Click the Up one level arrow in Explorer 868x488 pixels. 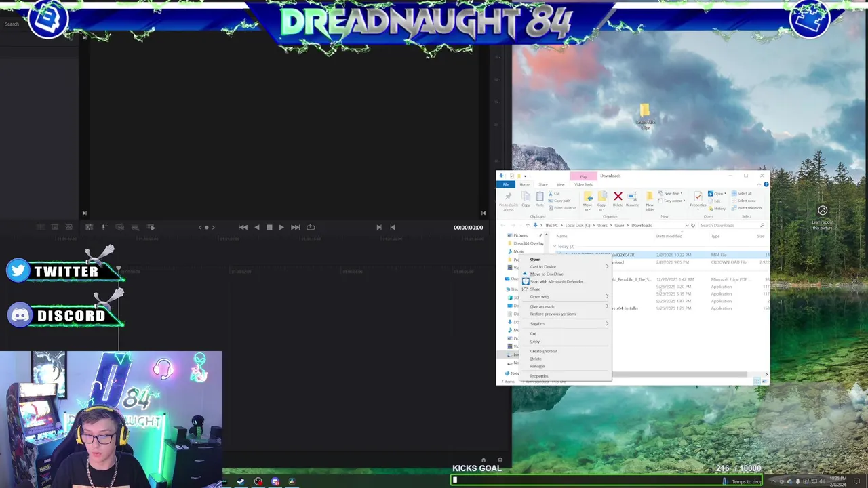pyautogui.click(x=528, y=225)
